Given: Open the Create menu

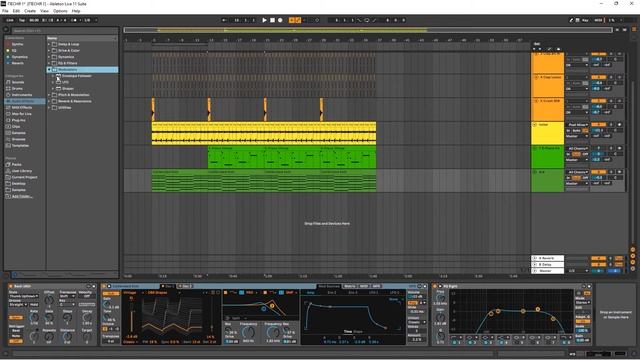Looking at the screenshot, I should (30, 11).
